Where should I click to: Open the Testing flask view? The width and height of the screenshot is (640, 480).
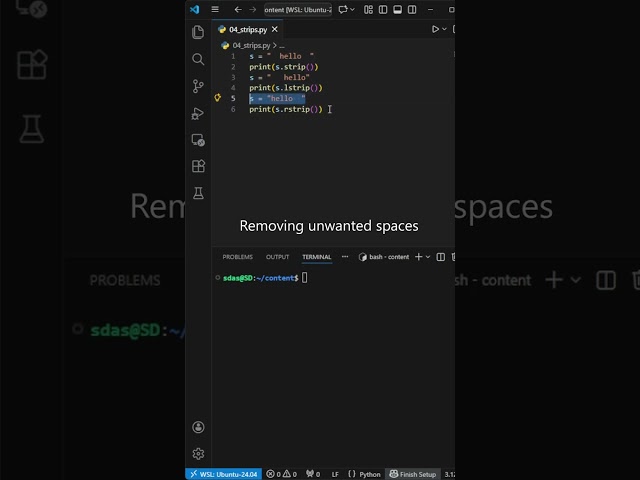tap(198, 193)
